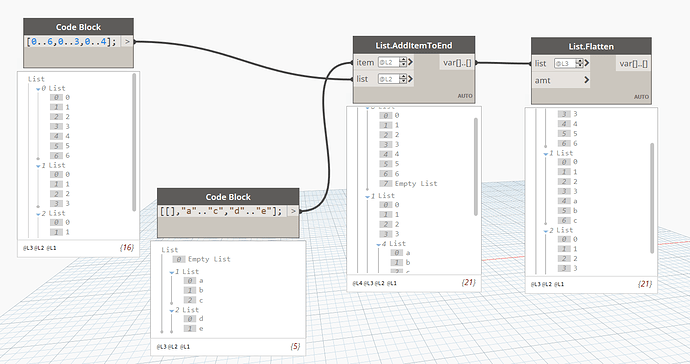Click the List.Flatten output port var[]..[]

coord(633,63)
